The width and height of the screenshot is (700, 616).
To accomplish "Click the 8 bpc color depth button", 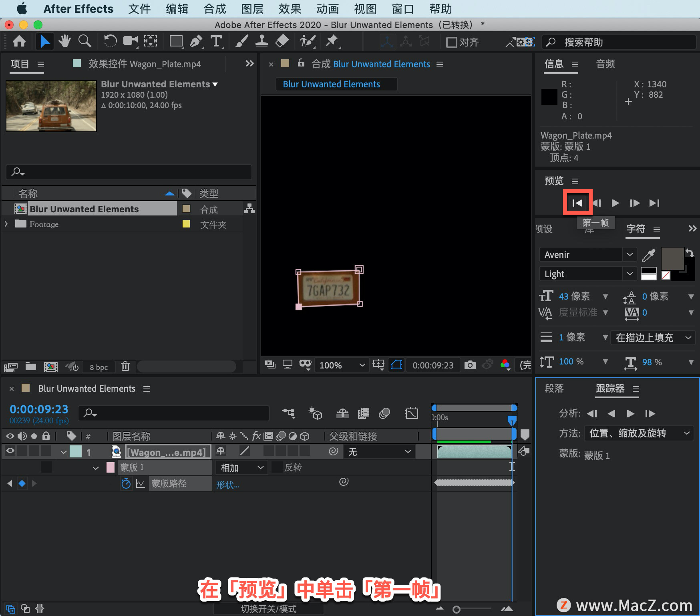I will tap(99, 367).
